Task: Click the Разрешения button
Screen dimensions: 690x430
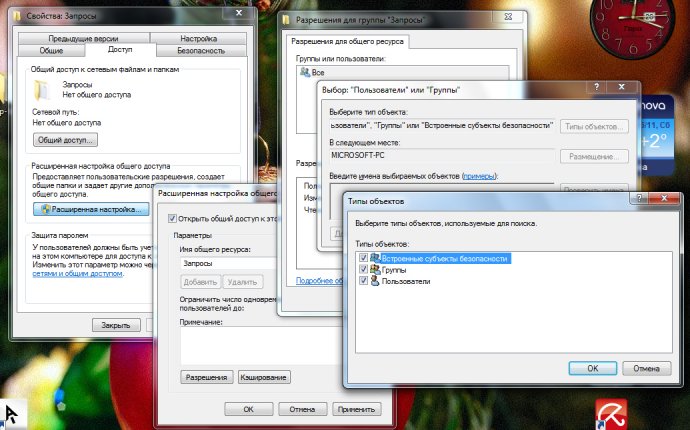Action: click(206, 377)
